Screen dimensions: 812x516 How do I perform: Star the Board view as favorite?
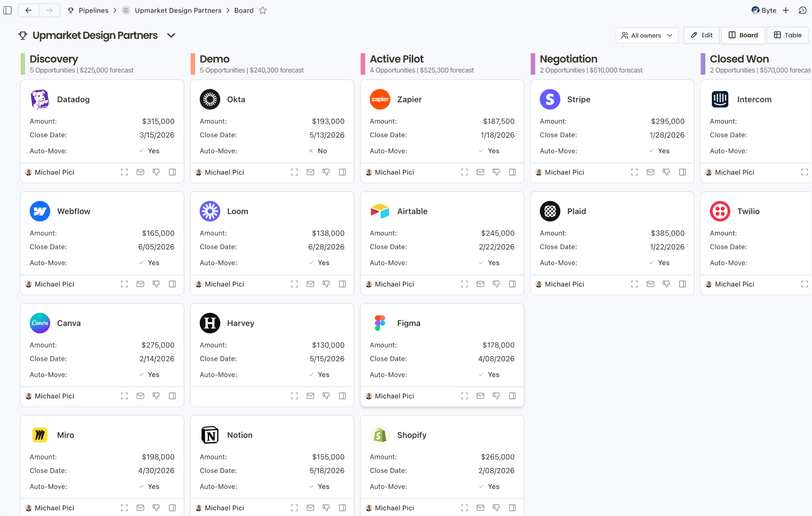point(263,10)
